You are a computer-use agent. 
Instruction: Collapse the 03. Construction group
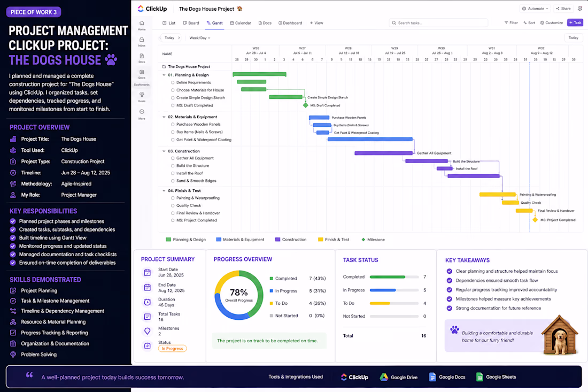coord(164,151)
